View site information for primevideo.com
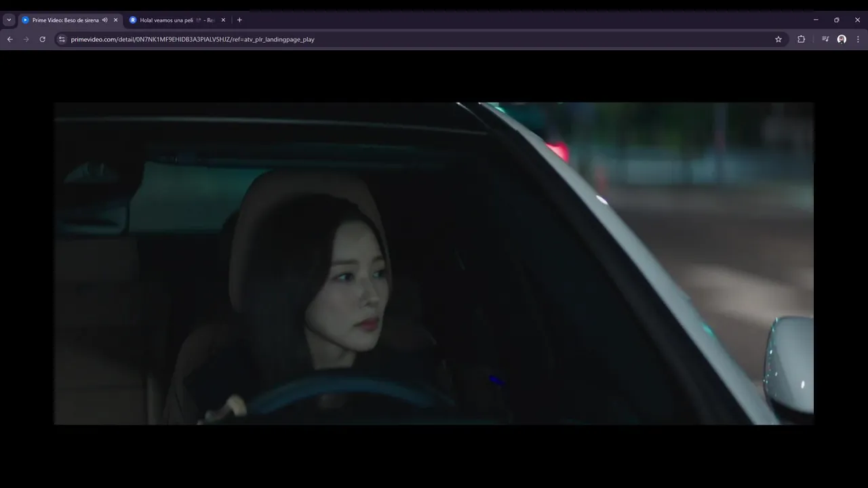This screenshot has height=488, width=868. [62, 39]
